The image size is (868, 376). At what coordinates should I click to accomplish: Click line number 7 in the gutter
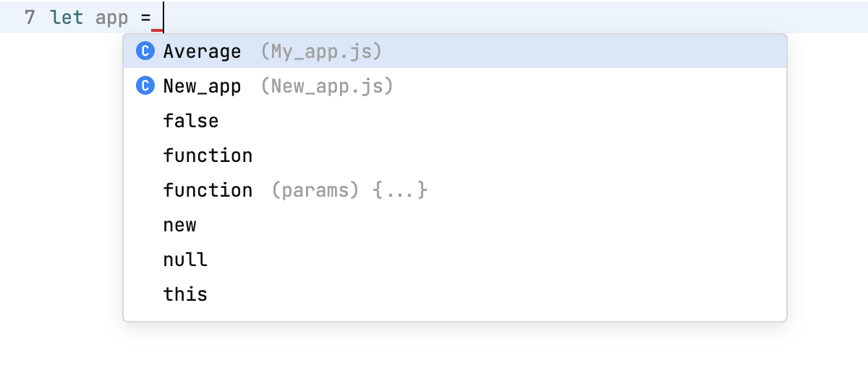30,17
